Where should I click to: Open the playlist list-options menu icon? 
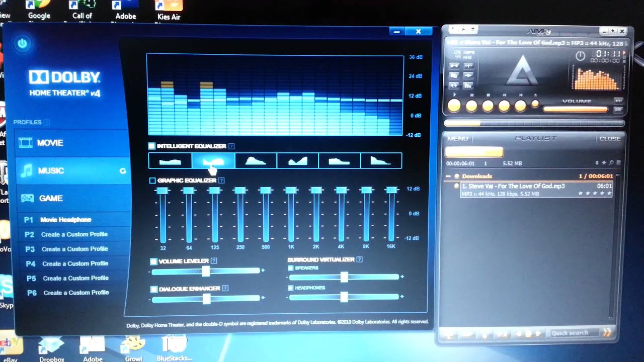point(618,163)
